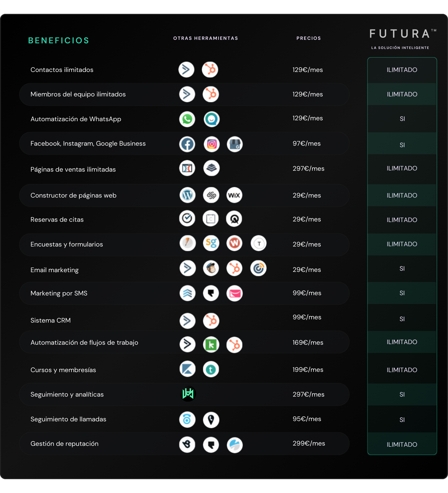Click the ClickFunnels icon in Páginas de ventas
This screenshot has width=448, height=493.
point(187,168)
